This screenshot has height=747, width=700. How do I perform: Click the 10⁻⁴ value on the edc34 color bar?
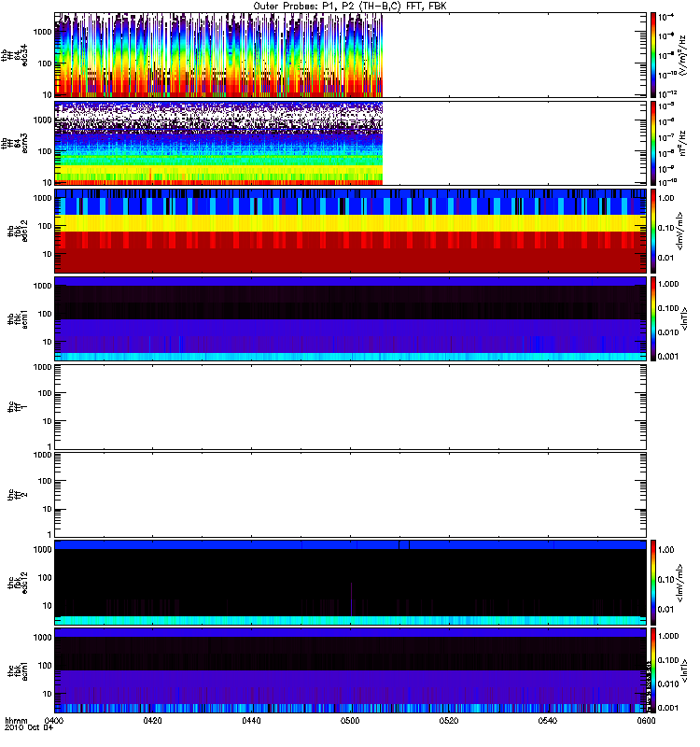click(x=667, y=17)
